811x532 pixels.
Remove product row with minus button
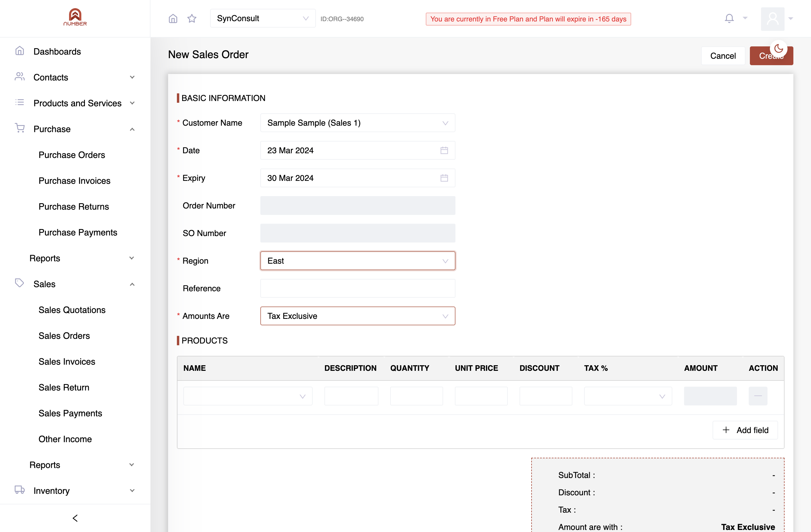tap(758, 396)
